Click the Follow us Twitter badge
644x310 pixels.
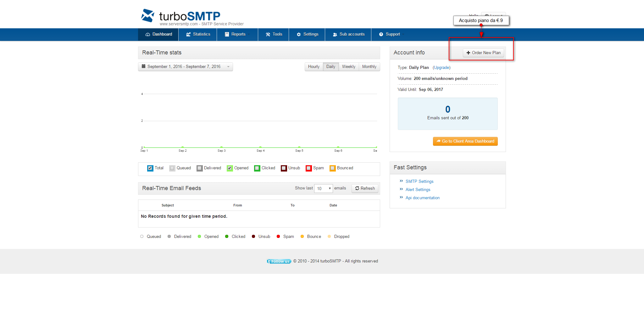click(279, 261)
